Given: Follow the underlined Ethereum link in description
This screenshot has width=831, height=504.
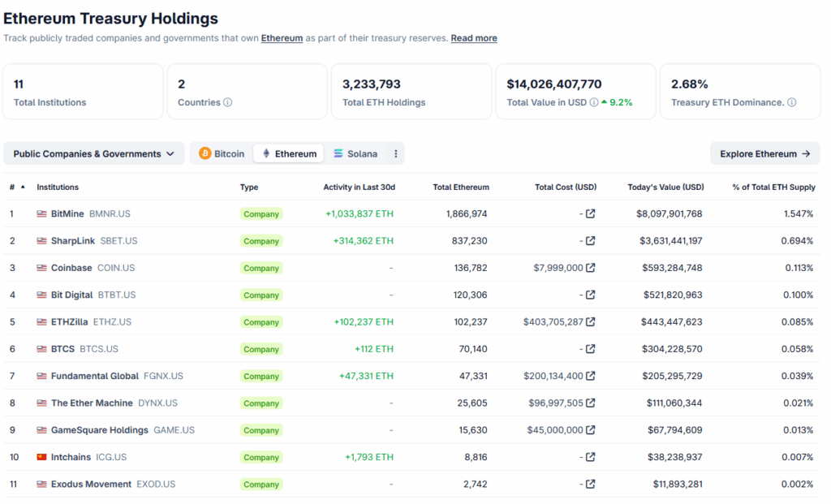Looking at the screenshot, I should coord(282,38).
